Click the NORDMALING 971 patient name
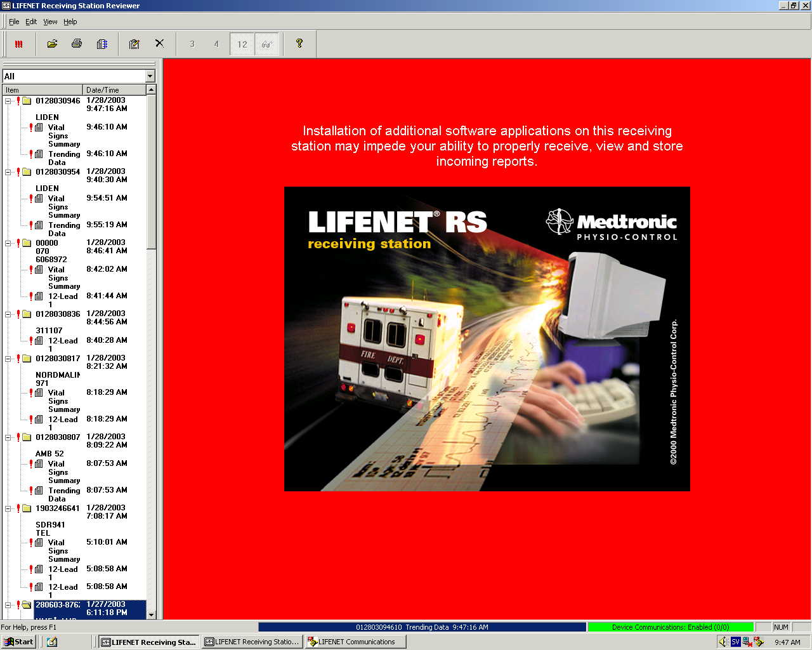Viewport: 812px width, 650px height. click(58, 379)
